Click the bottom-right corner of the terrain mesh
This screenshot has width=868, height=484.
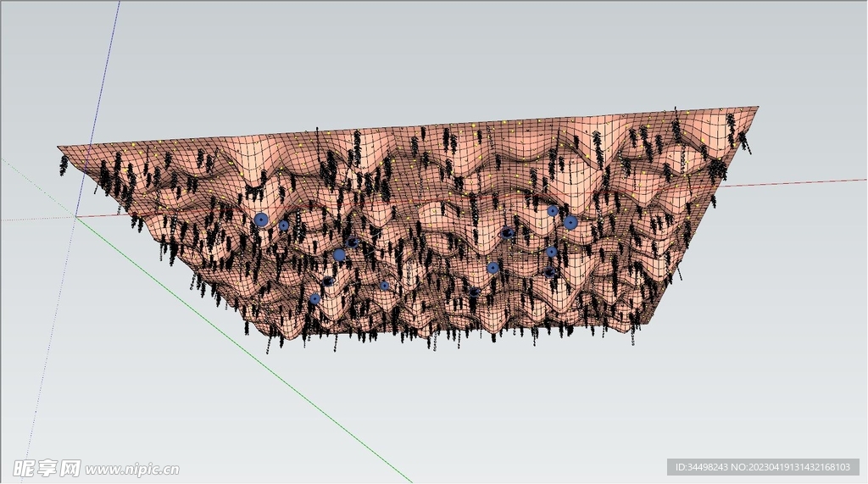click(634, 329)
